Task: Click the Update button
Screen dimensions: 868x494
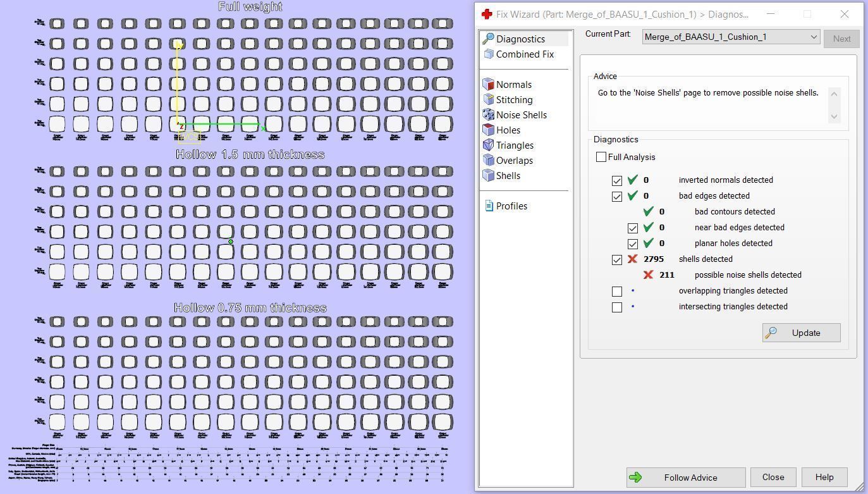Action: pyautogui.click(x=801, y=333)
